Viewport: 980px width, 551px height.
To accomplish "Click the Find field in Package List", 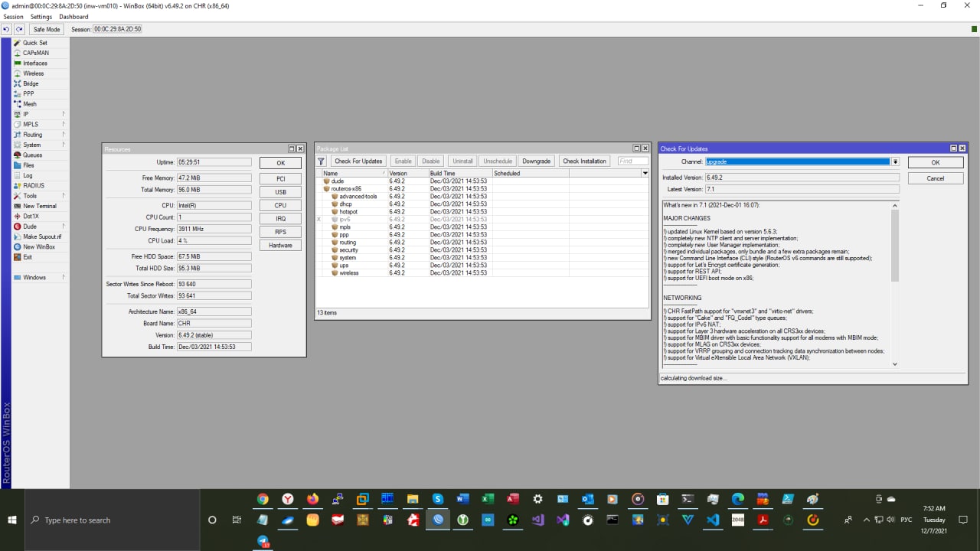I will pos(633,161).
